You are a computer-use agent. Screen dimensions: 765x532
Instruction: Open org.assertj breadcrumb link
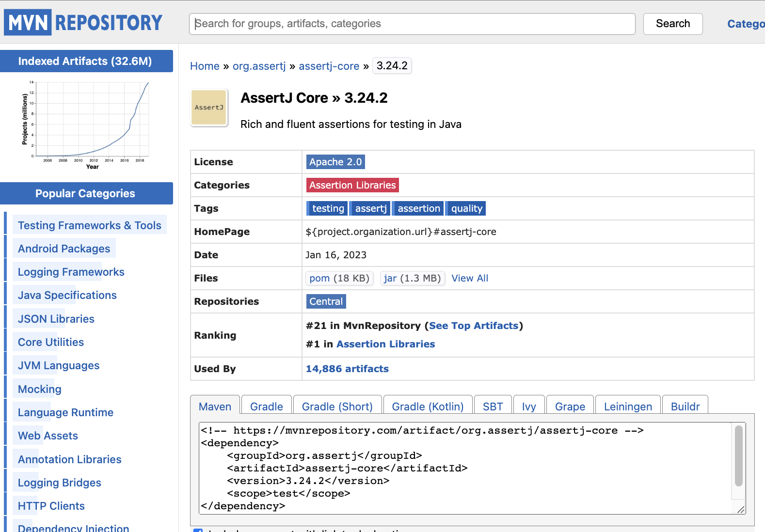click(259, 66)
